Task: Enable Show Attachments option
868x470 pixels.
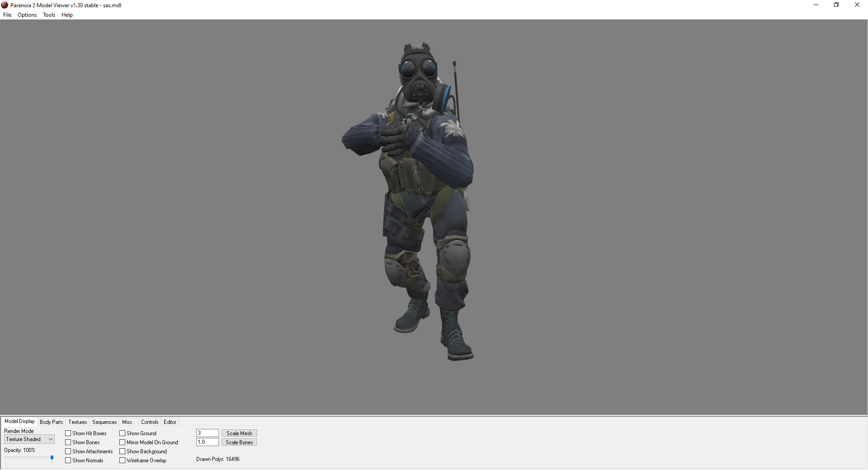Action: click(68, 451)
